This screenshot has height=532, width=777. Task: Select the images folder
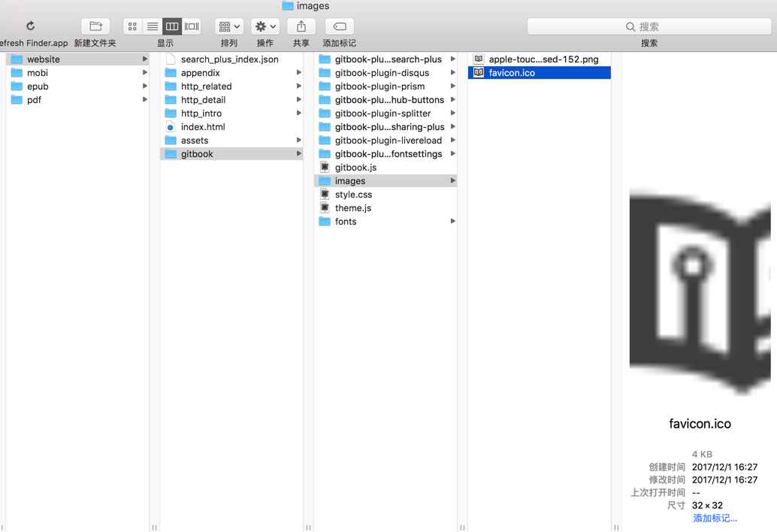click(385, 181)
